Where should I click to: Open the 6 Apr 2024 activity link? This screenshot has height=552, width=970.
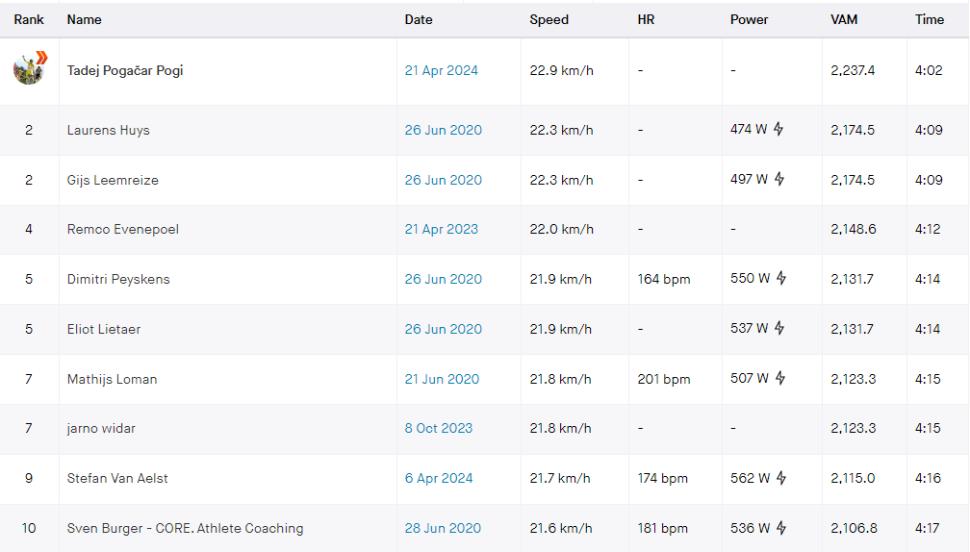point(438,478)
